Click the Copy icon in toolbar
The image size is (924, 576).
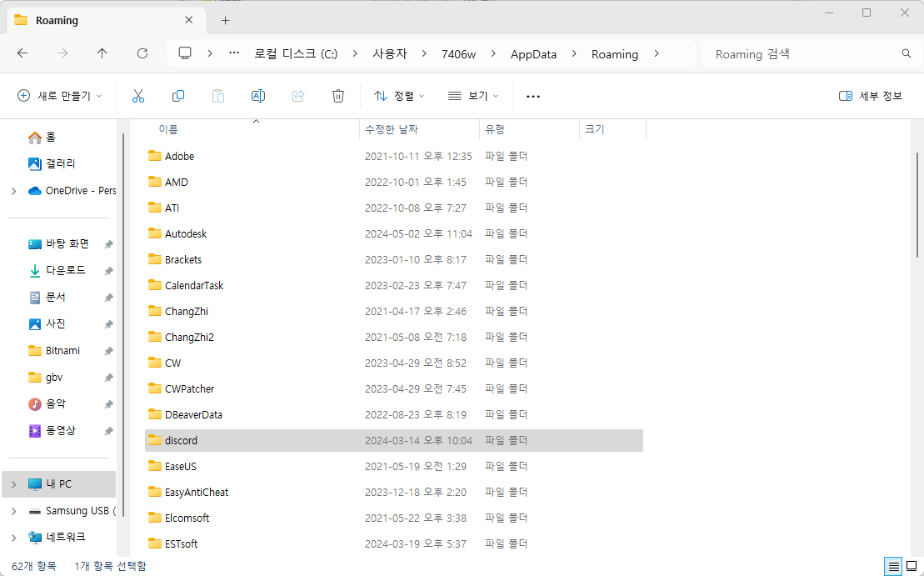(178, 96)
